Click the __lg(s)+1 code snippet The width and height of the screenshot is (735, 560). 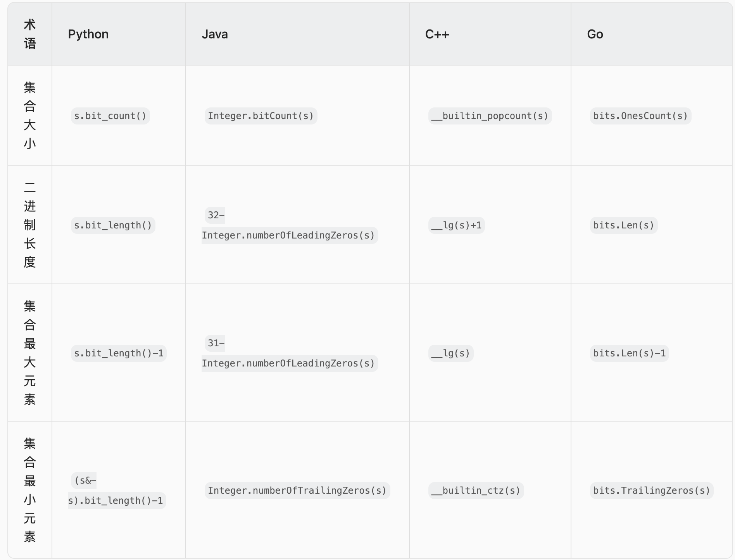point(456,225)
